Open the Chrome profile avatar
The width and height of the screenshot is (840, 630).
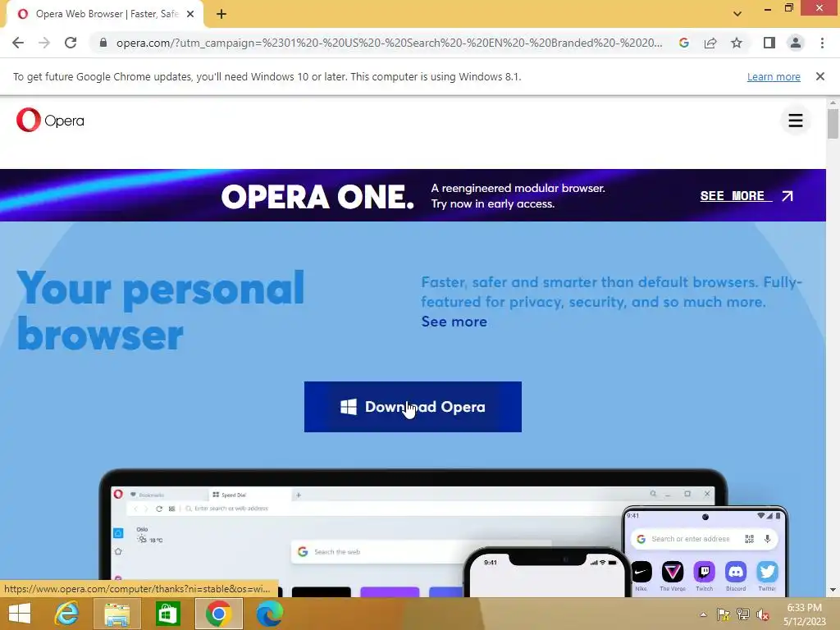pos(796,43)
